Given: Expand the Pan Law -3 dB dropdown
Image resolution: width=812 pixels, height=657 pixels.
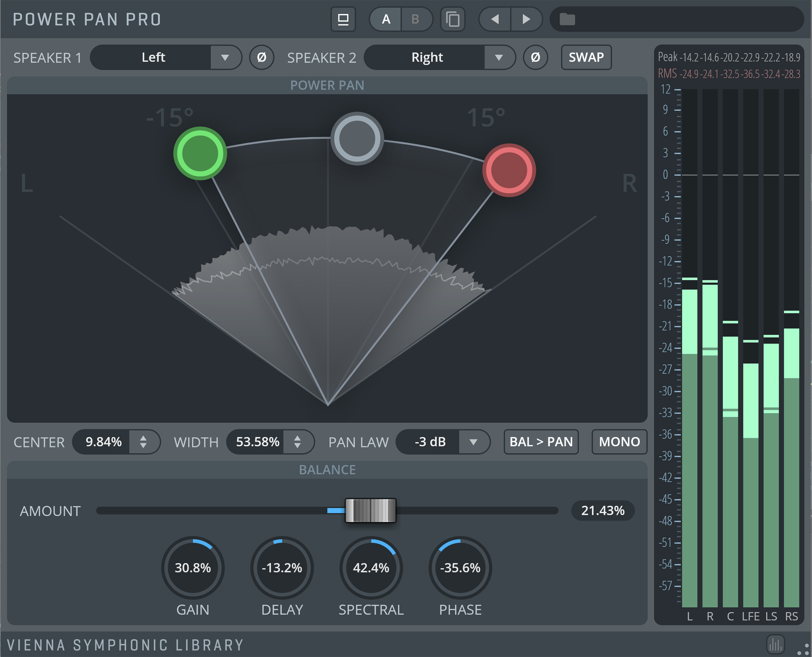Looking at the screenshot, I should (473, 442).
